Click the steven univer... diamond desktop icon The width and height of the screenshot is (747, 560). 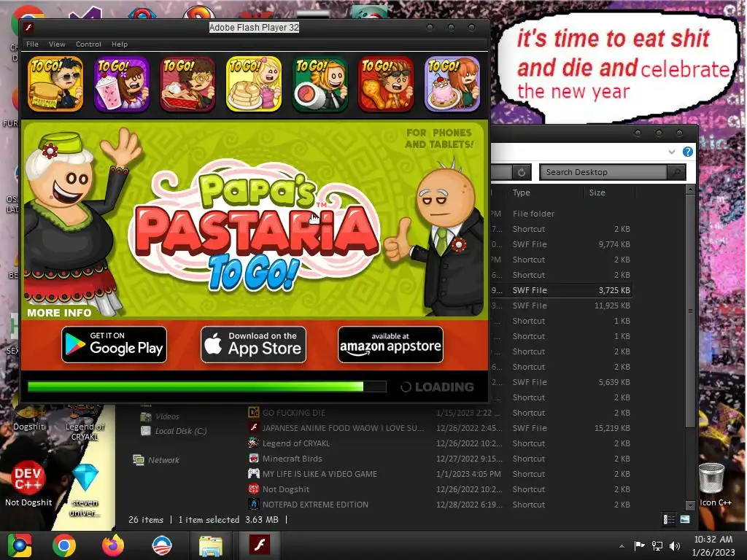pos(85,490)
